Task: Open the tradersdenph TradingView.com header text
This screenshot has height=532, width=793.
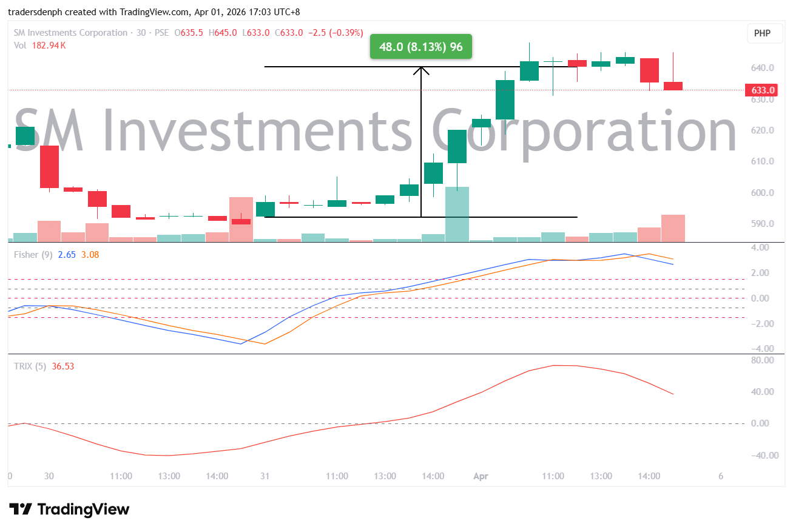Action: coord(154,12)
